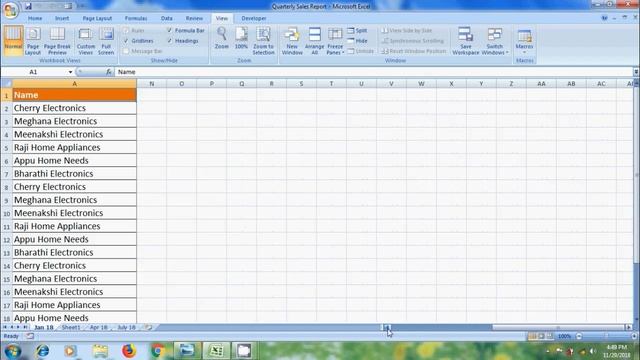Switch to the Sheet1 worksheet tab
The height and width of the screenshot is (360, 640).
71,327
